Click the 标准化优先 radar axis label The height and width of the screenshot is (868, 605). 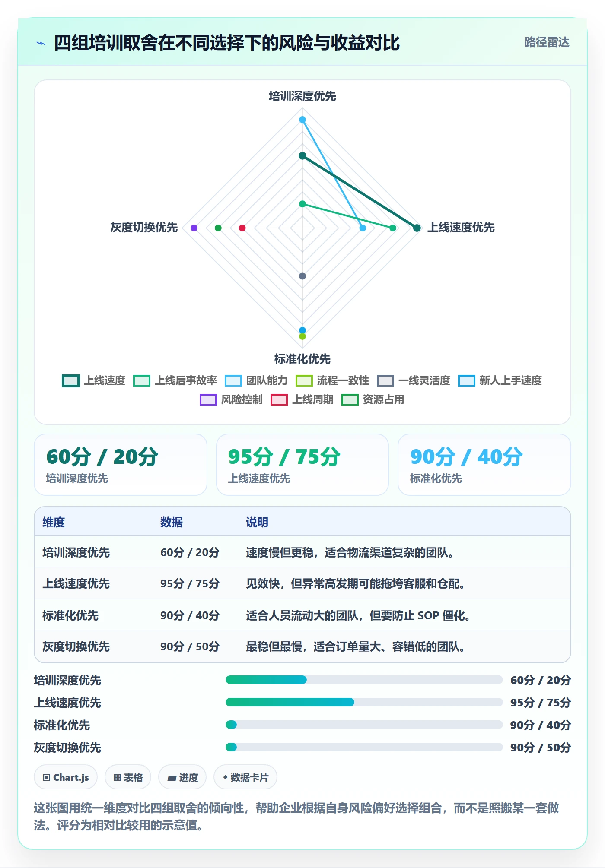(x=302, y=359)
